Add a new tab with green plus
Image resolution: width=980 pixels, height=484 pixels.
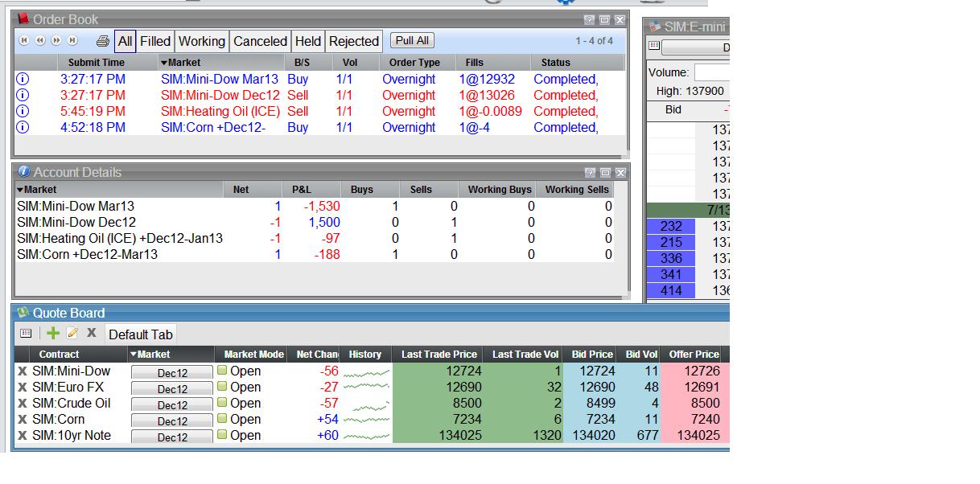point(53,333)
